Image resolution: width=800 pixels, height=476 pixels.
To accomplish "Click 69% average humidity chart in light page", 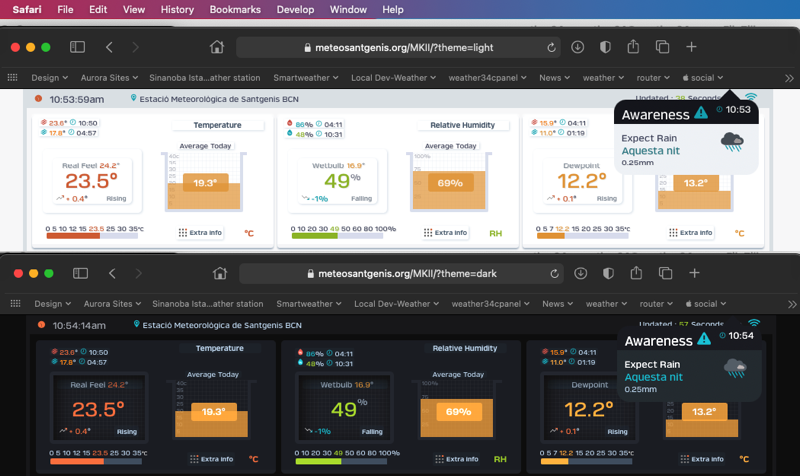I will click(449, 182).
